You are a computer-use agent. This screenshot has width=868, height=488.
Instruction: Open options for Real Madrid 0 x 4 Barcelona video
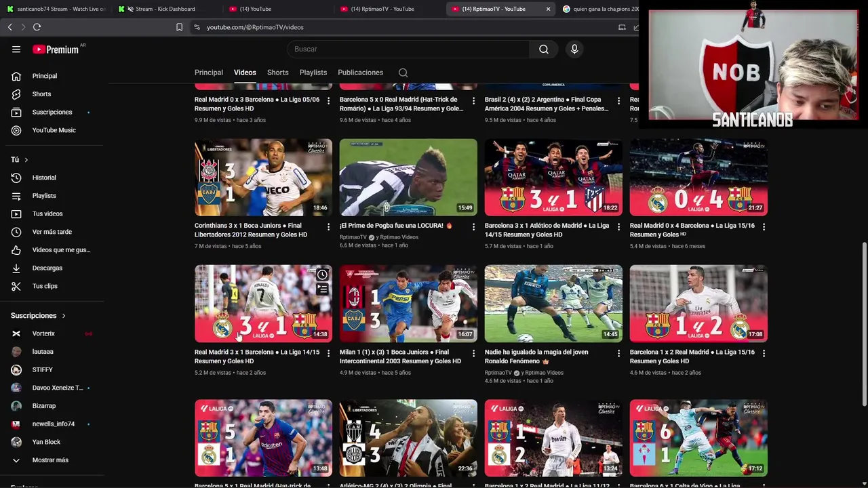point(764,226)
